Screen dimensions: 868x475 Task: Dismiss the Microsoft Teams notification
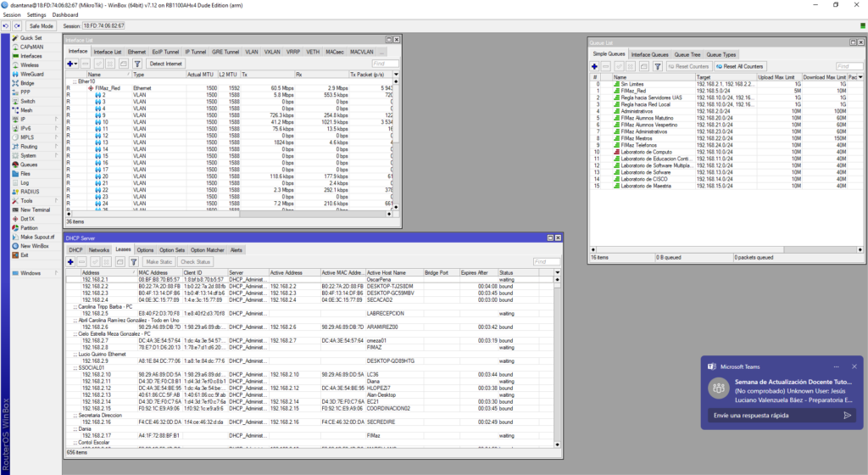pyautogui.click(x=854, y=366)
